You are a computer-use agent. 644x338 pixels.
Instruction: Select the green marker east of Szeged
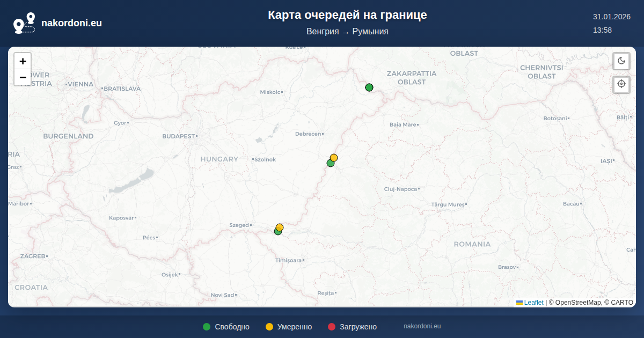[x=277, y=232]
